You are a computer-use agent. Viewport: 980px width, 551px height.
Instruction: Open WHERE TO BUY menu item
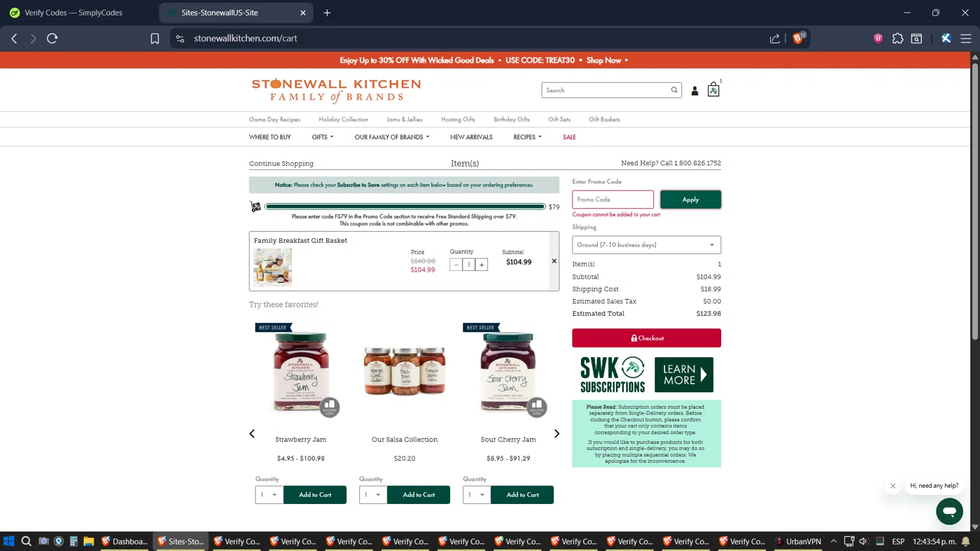270,137
